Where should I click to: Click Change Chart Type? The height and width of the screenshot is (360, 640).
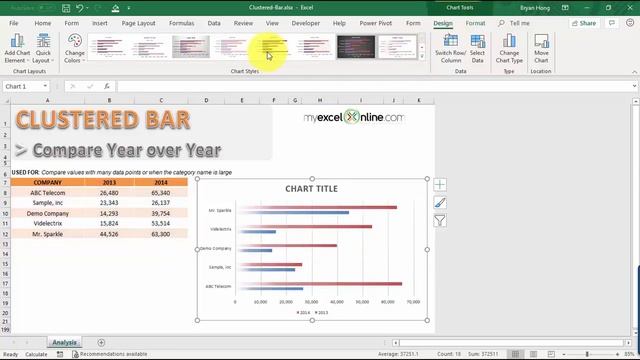pos(509,48)
